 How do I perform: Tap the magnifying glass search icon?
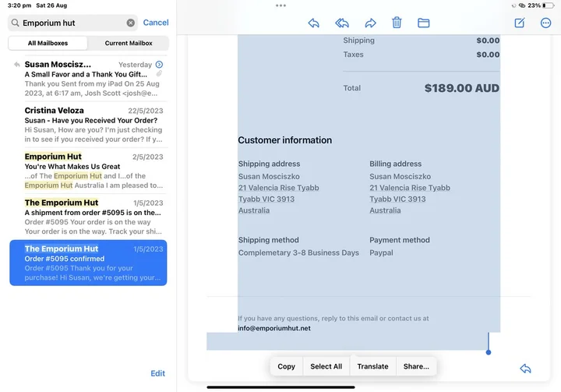(x=15, y=23)
